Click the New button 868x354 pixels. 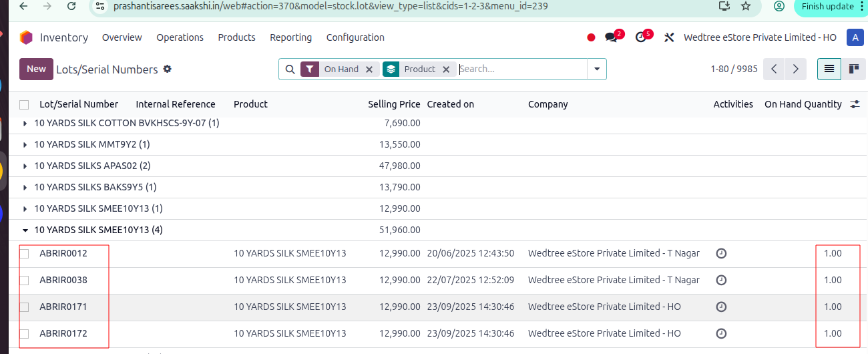pyautogui.click(x=36, y=69)
